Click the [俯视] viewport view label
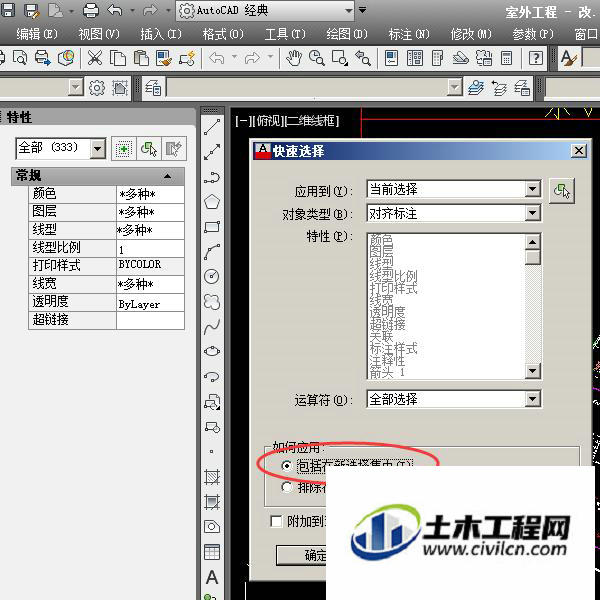 pos(269,121)
